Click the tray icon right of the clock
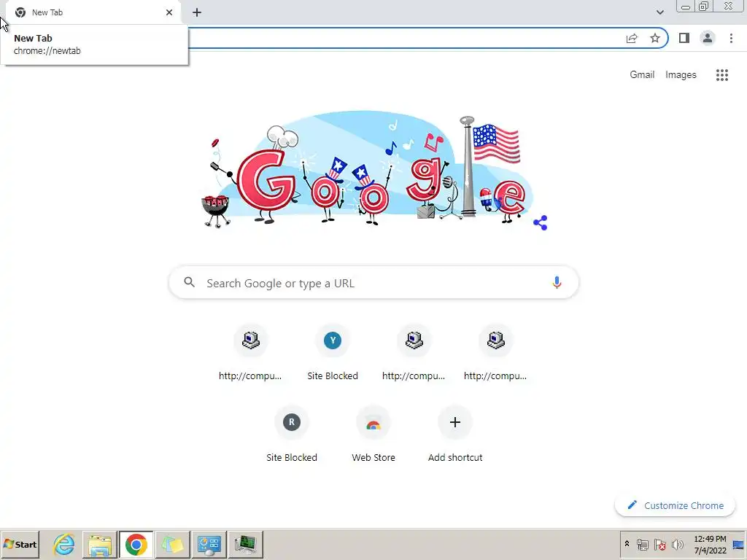The height and width of the screenshot is (560, 747). [x=738, y=544]
